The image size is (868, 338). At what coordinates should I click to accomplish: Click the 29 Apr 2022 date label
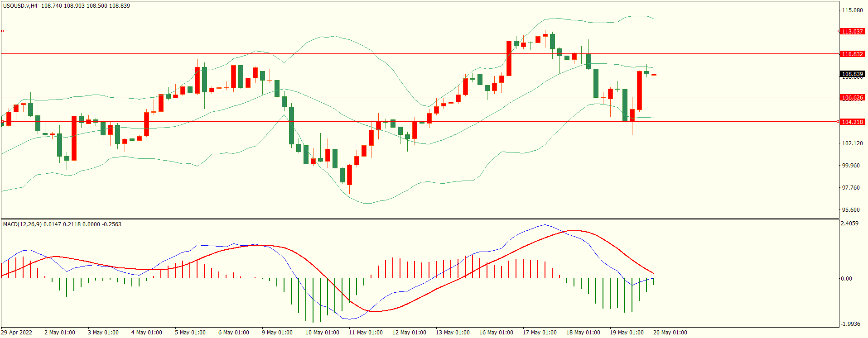(x=17, y=333)
